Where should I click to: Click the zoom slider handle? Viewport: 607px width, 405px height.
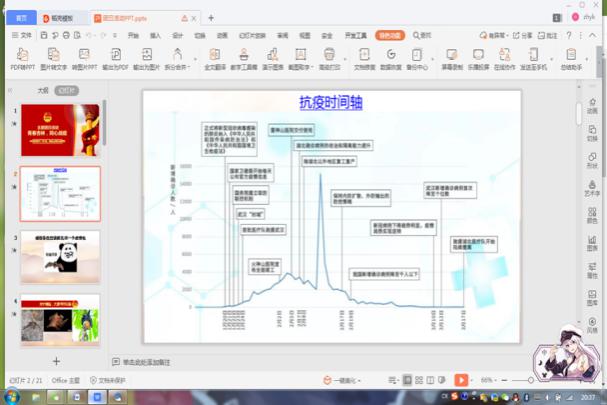click(531, 380)
